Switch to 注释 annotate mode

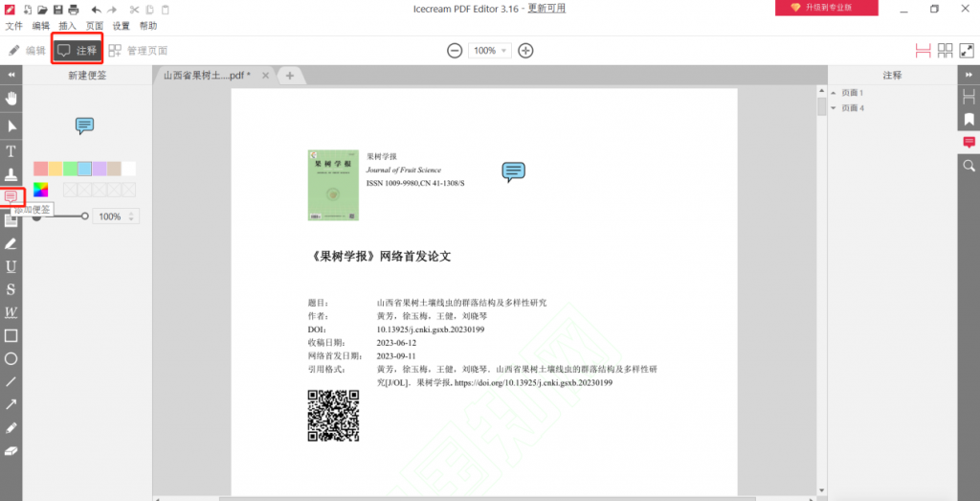point(78,50)
